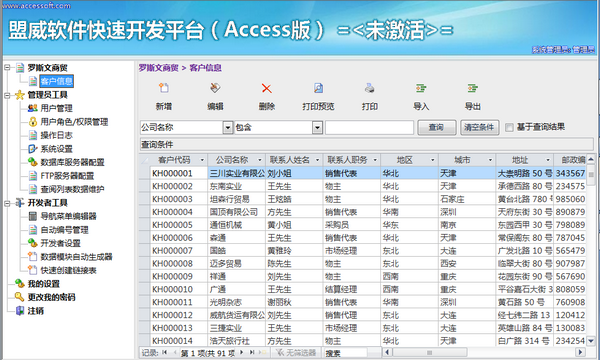Screen dimensions: 600x360
Task: Open 导航菜单编辑器 item
Action: coord(68,216)
